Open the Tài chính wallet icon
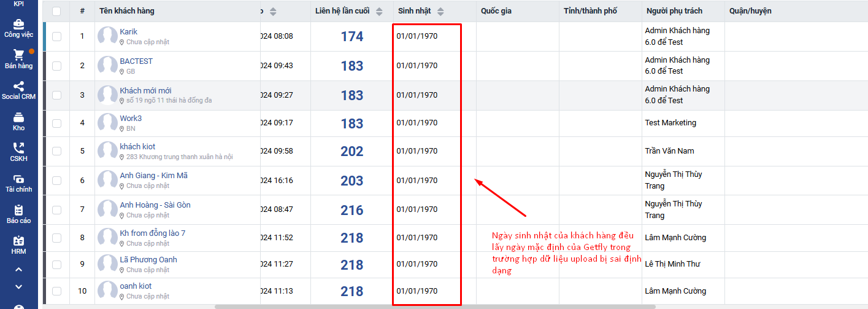 coord(18,179)
